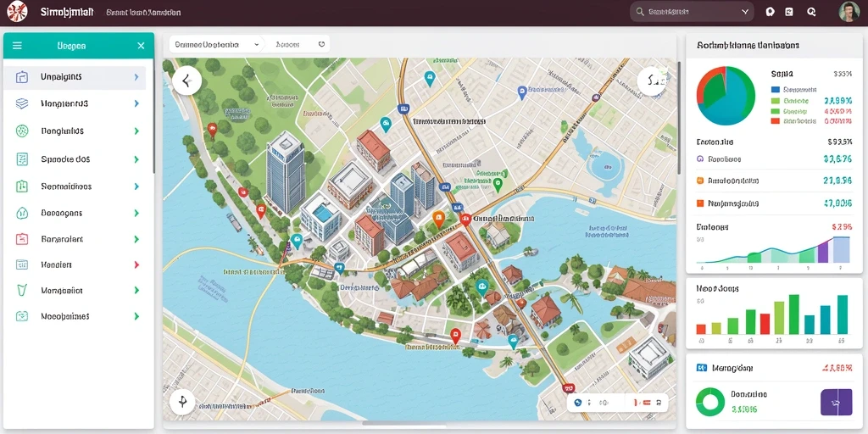Select the orange location pin on the map
This screenshot has height=434, width=868.
click(x=438, y=220)
